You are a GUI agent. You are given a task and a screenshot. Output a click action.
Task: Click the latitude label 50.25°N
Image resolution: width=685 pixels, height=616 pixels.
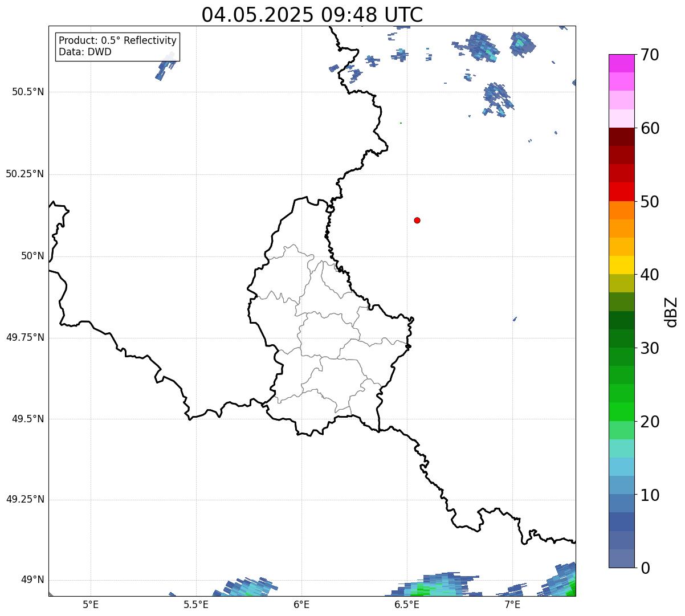[25, 174]
